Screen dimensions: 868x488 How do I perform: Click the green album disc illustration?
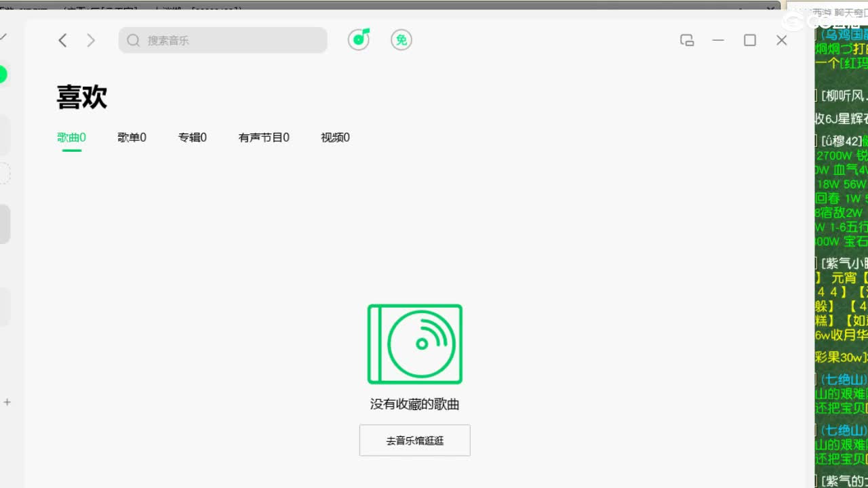tap(415, 344)
